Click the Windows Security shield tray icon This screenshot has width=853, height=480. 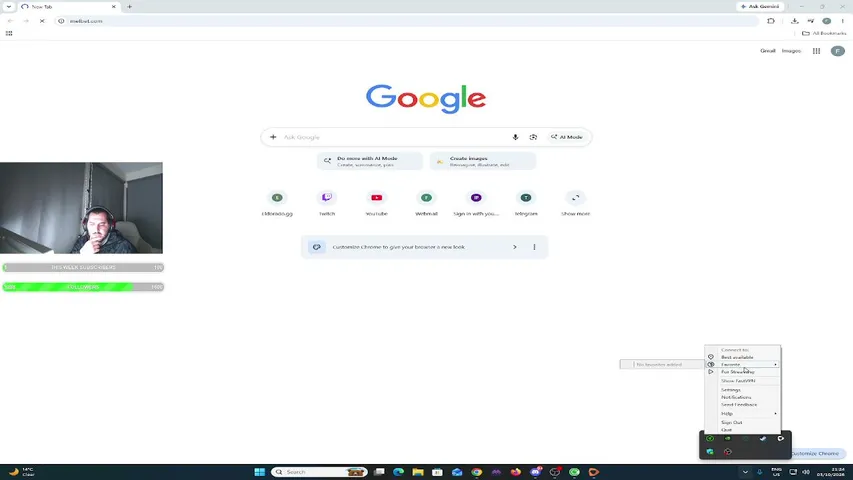[x=710, y=452]
